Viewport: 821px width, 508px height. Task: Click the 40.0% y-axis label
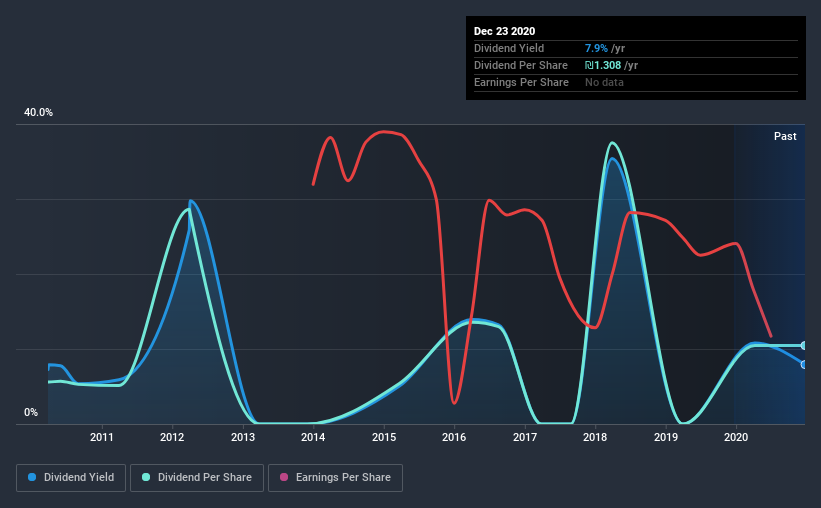[38, 113]
